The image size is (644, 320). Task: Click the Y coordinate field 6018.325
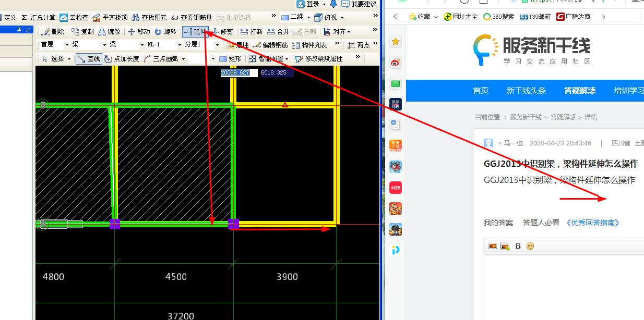pos(277,72)
